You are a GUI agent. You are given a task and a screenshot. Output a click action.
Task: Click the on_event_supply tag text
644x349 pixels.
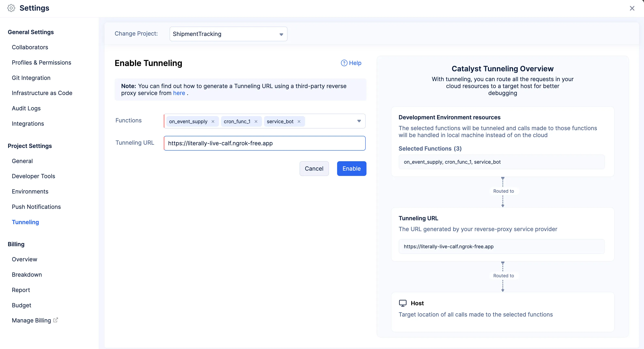(x=188, y=121)
